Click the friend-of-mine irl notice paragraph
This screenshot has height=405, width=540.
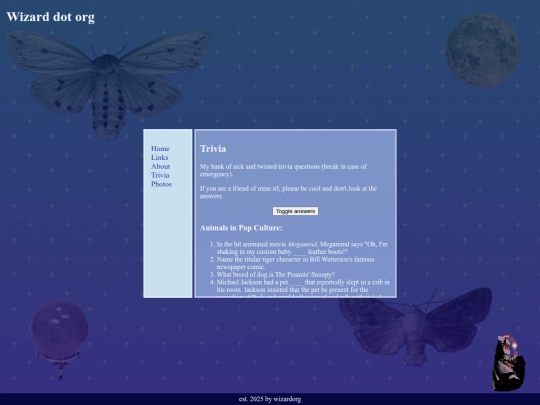[288, 192]
